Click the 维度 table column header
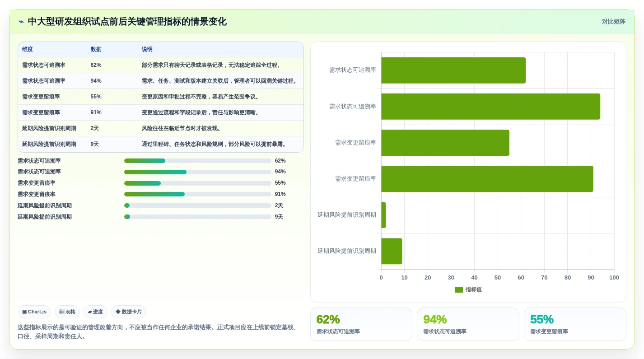644x359 pixels. click(x=28, y=50)
